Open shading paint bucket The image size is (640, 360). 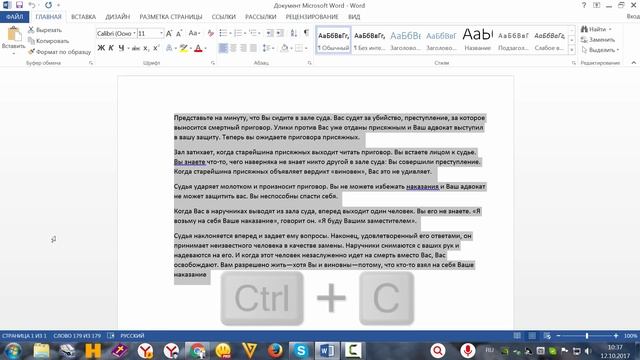click(x=284, y=48)
